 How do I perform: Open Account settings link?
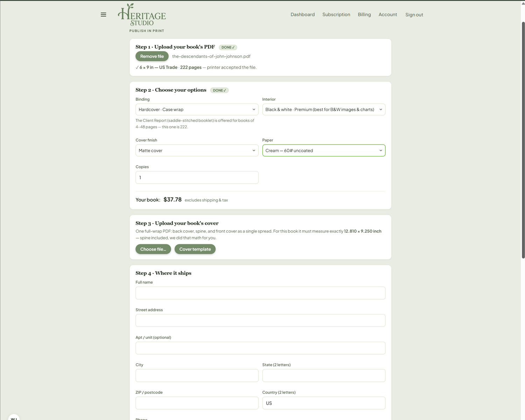point(388,14)
